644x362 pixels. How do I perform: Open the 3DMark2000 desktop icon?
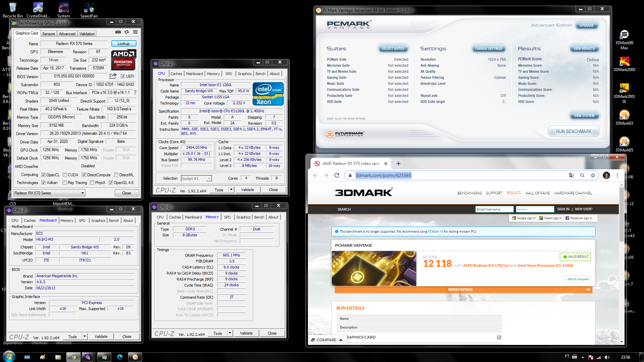[x=624, y=64]
